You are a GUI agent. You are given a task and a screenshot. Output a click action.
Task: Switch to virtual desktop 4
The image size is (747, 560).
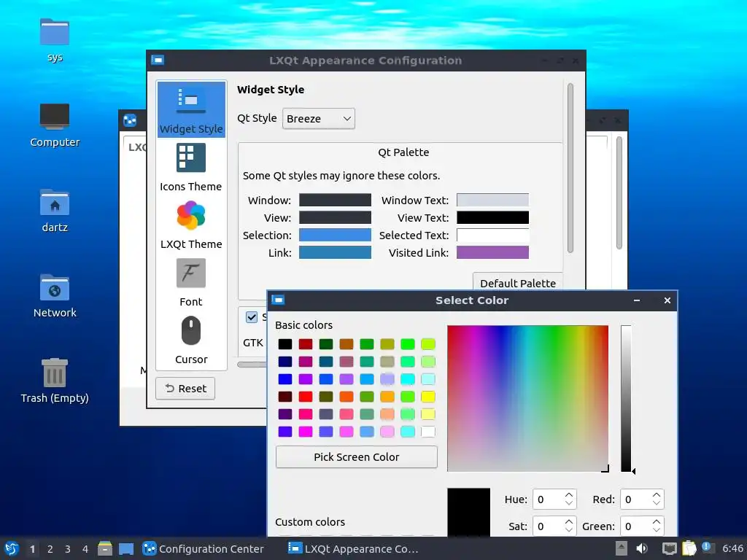(85, 549)
